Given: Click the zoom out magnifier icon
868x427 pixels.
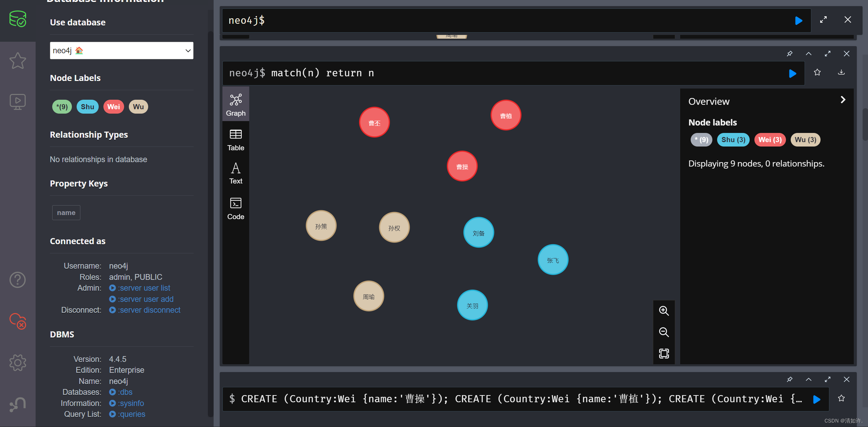Looking at the screenshot, I should pyautogui.click(x=664, y=332).
